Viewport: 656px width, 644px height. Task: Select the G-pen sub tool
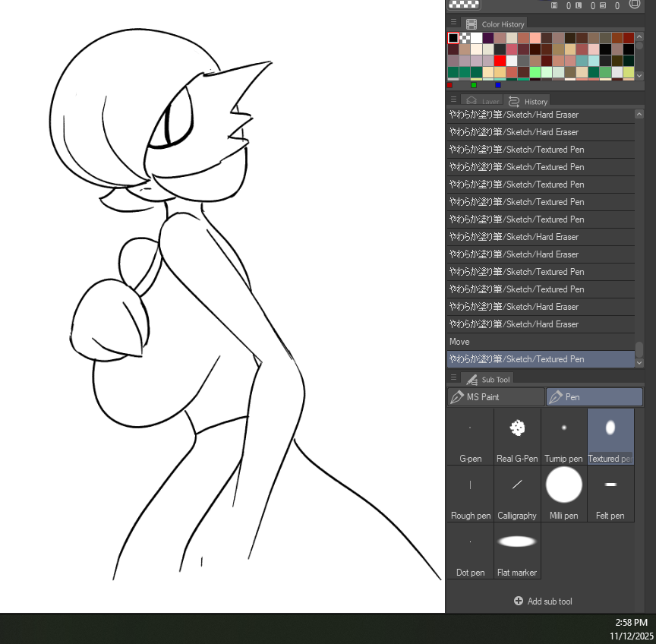click(x=470, y=437)
